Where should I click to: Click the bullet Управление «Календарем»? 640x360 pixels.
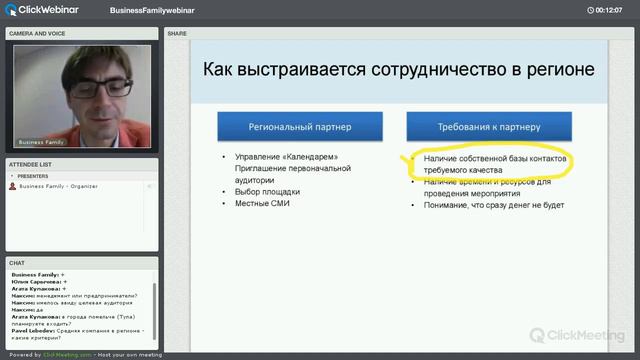point(286,157)
